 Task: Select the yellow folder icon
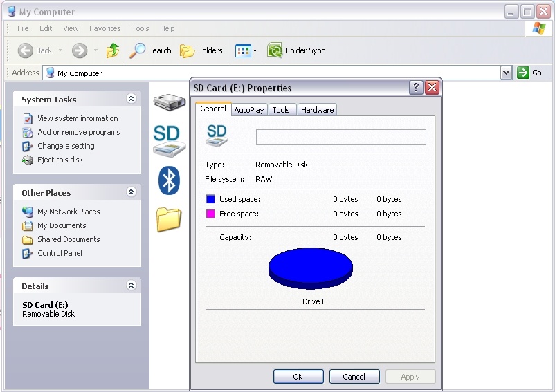(x=169, y=219)
